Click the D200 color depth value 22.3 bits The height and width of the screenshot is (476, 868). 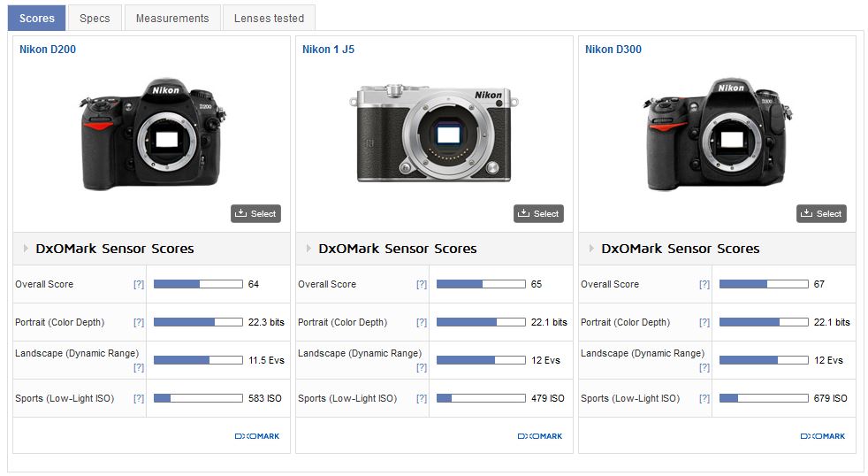coord(266,323)
